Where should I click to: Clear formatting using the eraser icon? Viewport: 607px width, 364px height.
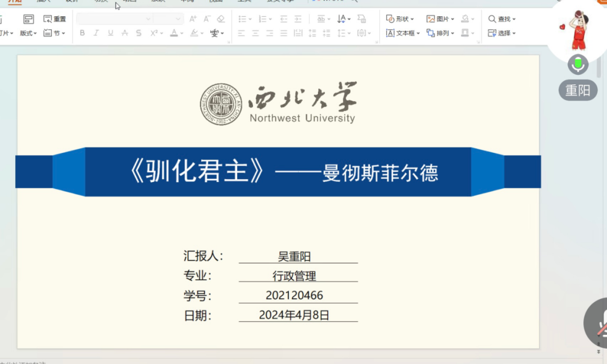pyautogui.click(x=221, y=19)
